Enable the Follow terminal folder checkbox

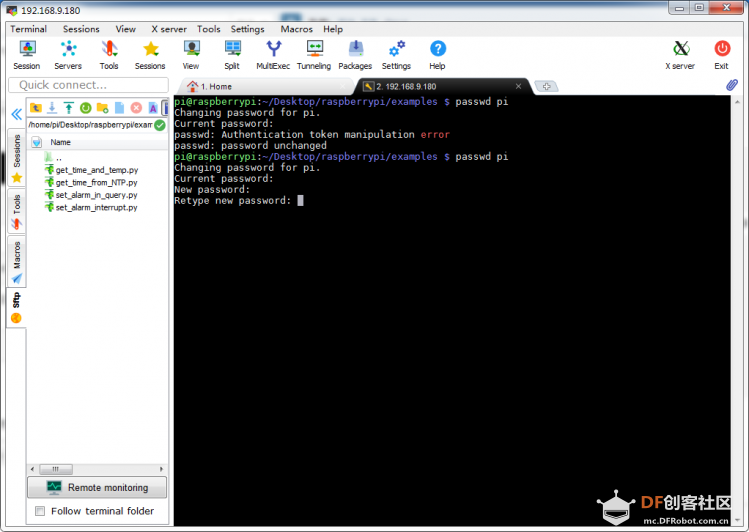click(40, 511)
